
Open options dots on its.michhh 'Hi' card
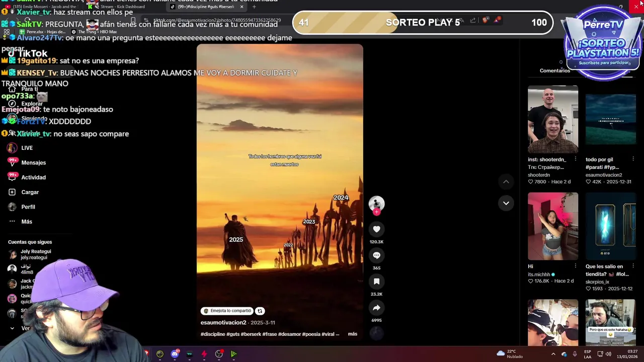tap(575, 266)
